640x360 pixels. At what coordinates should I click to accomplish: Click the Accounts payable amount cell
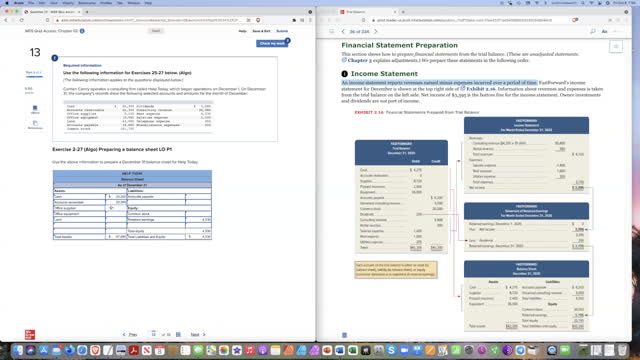[x=198, y=196]
